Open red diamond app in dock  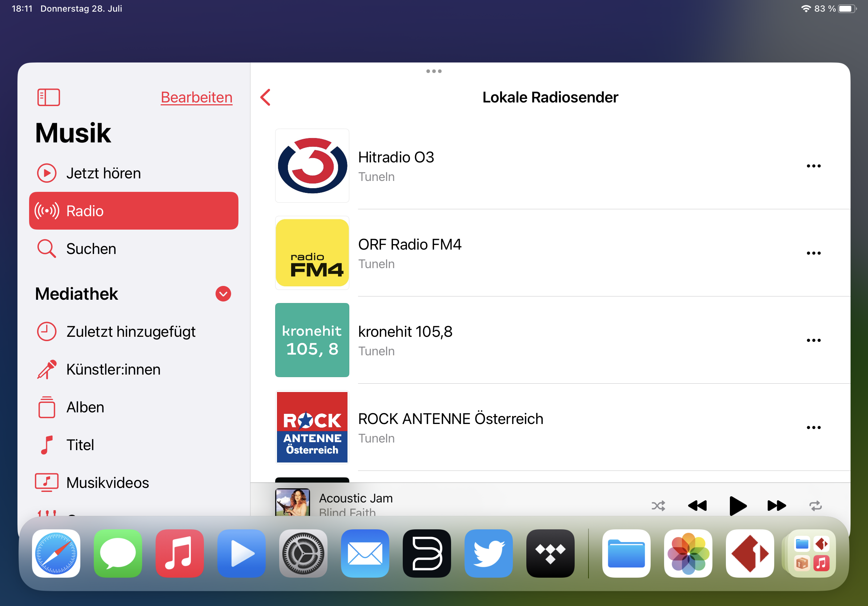click(750, 553)
